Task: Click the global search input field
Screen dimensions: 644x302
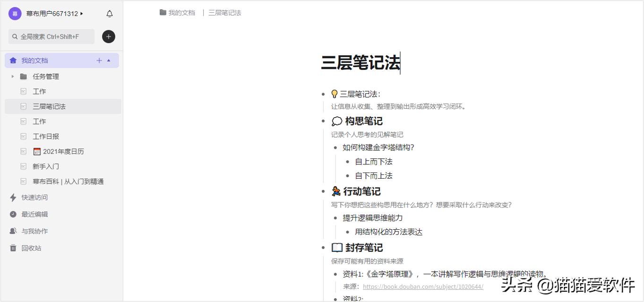Action: [x=52, y=36]
